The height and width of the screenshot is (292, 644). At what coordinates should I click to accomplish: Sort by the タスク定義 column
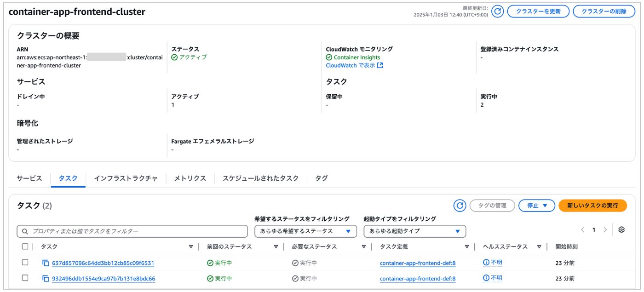tap(467, 247)
